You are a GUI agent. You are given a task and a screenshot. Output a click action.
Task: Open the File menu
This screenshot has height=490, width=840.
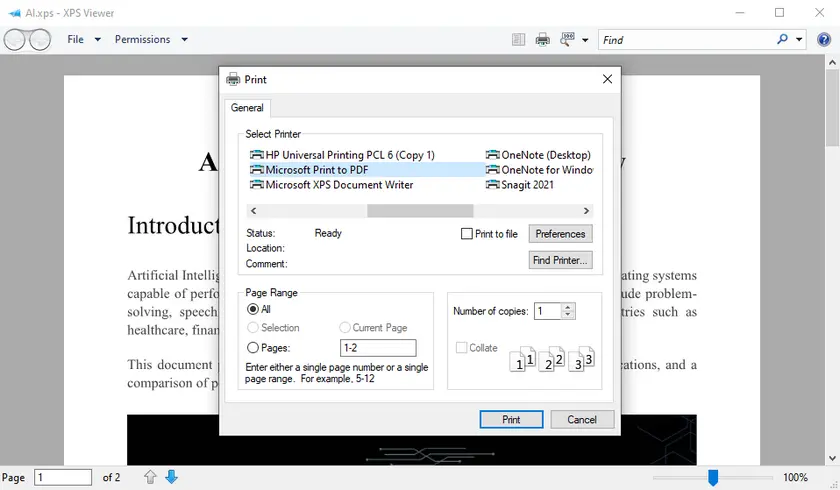76,39
